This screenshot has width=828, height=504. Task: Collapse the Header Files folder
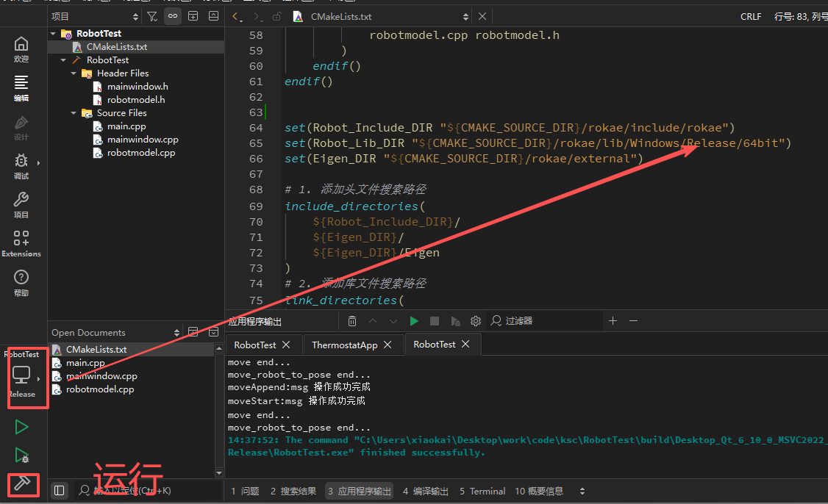tap(74, 73)
